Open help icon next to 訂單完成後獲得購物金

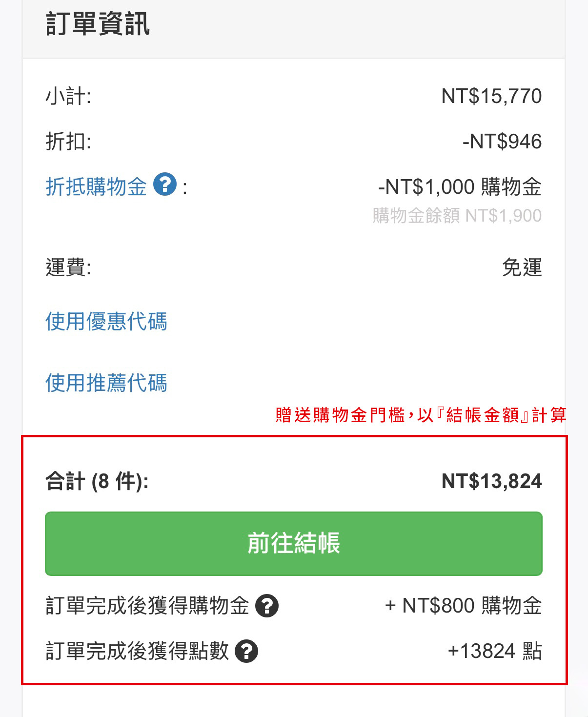[x=267, y=606]
